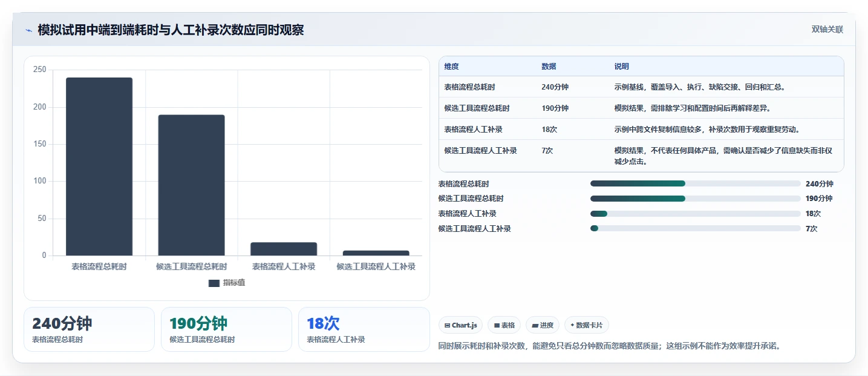Click the icon inside 进度 chip
868x376 pixels.
click(x=535, y=325)
